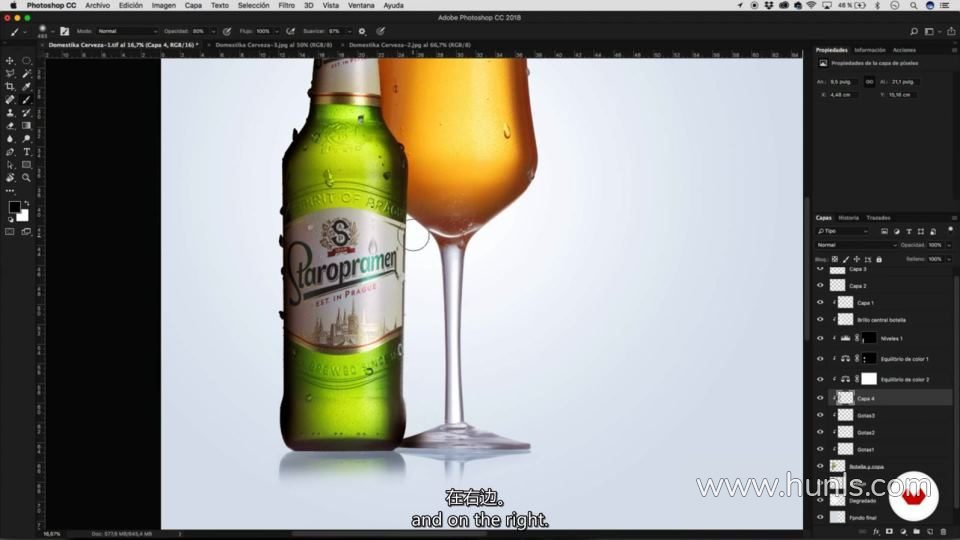This screenshot has height=540, width=960.
Task: Select the Move tool
Action: click(x=10, y=61)
